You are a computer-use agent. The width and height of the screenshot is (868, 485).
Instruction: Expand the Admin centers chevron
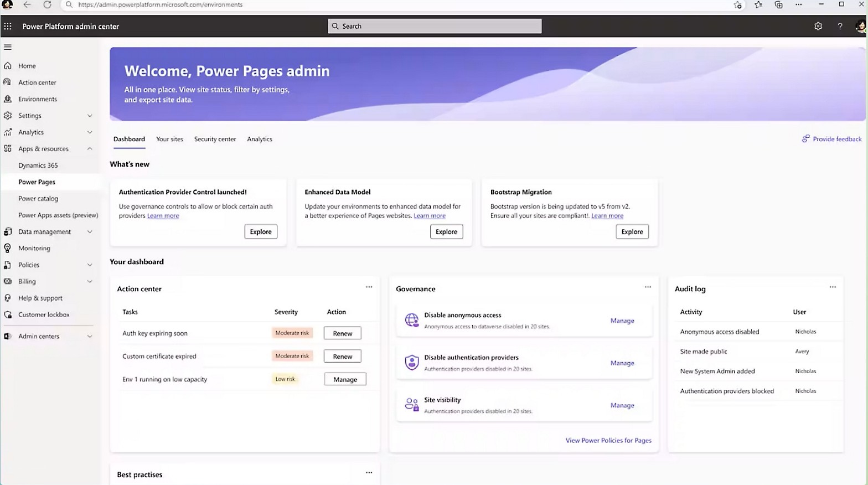[x=90, y=337]
